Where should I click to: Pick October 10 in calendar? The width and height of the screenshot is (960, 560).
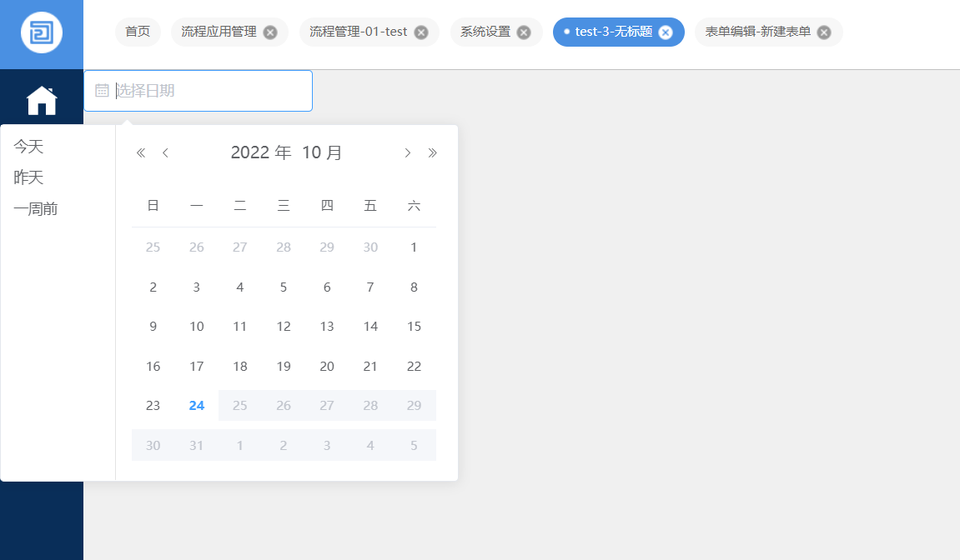tap(197, 327)
